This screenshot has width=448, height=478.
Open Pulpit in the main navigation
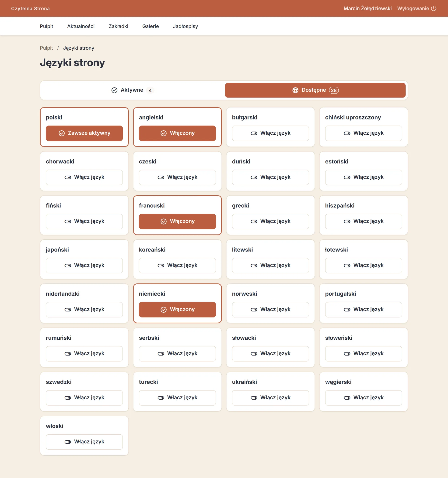click(x=46, y=26)
